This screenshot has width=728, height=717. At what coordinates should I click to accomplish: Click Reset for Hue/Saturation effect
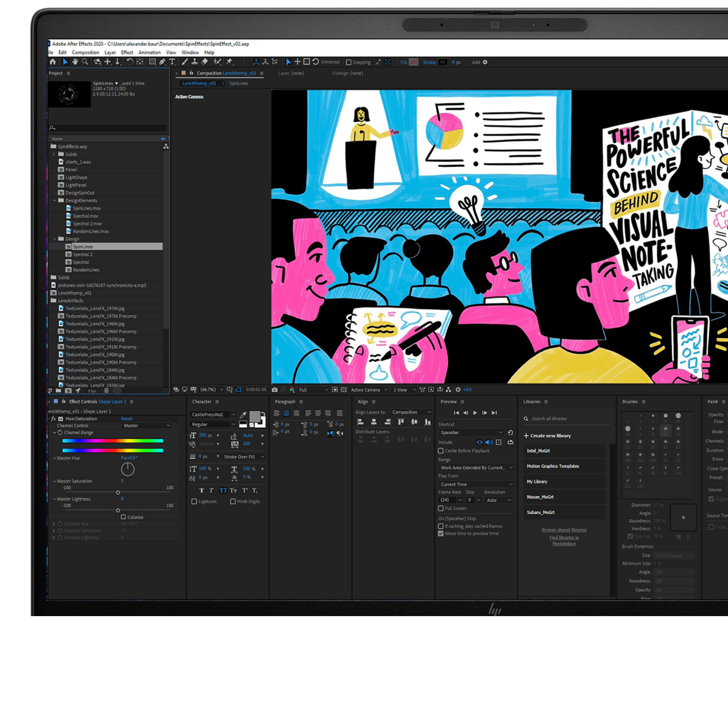(x=126, y=419)
